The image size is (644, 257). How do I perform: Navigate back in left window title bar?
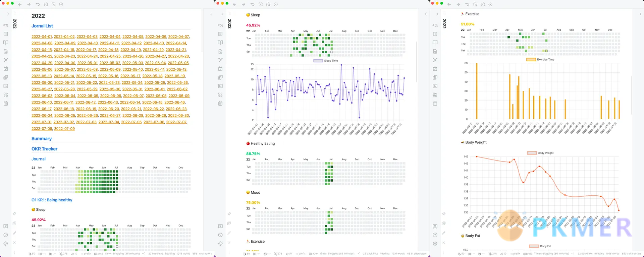(x=20, y=4)
